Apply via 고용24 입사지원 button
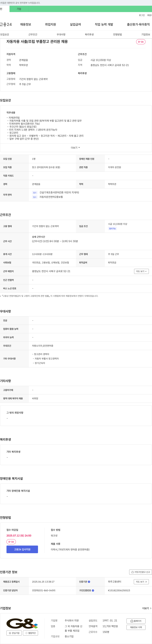The width and height of the screenshot is (152, 644). click(22, 549)
